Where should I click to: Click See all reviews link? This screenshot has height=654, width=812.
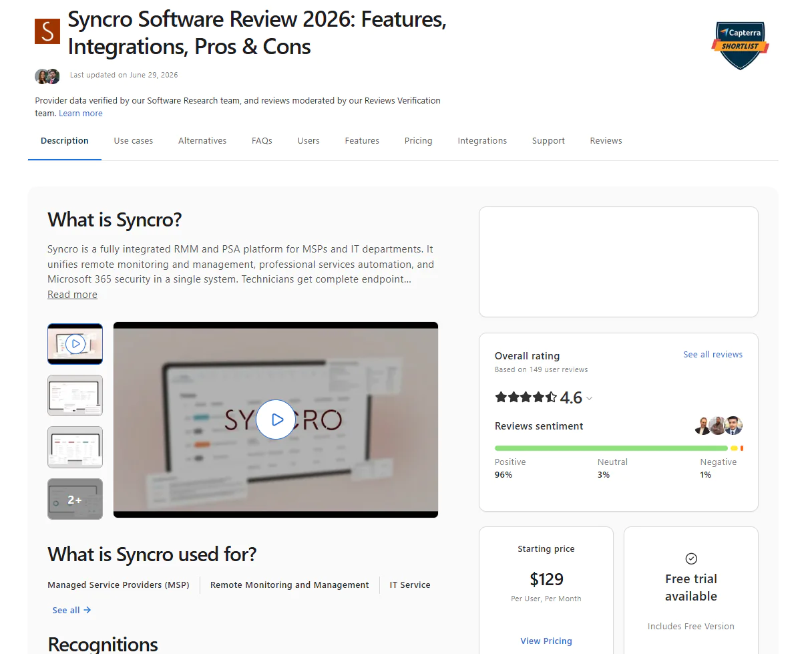click(x=713, y=355)
